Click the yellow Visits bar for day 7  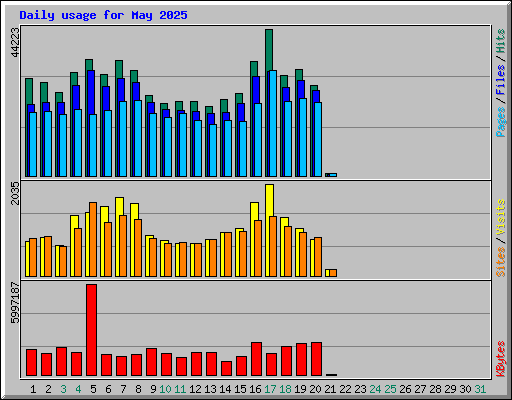pyautogui.click(x=119, y=206)
